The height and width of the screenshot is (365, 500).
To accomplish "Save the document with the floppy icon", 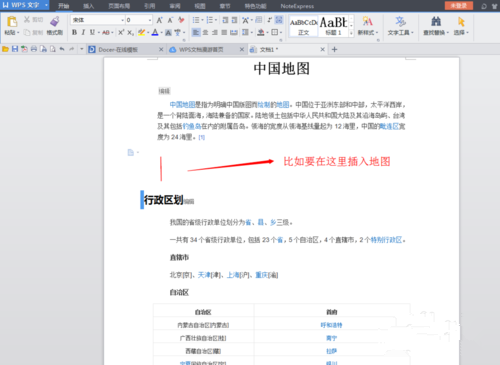I will point(15,49).
